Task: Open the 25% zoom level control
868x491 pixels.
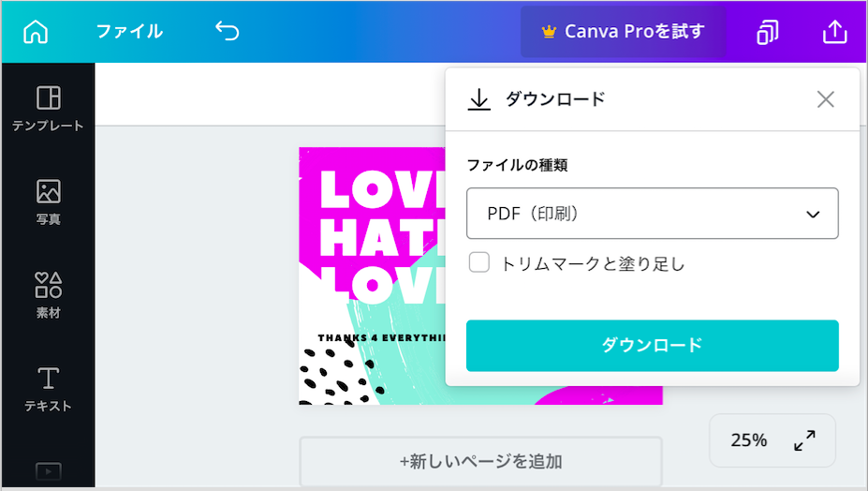Action: 748,440
